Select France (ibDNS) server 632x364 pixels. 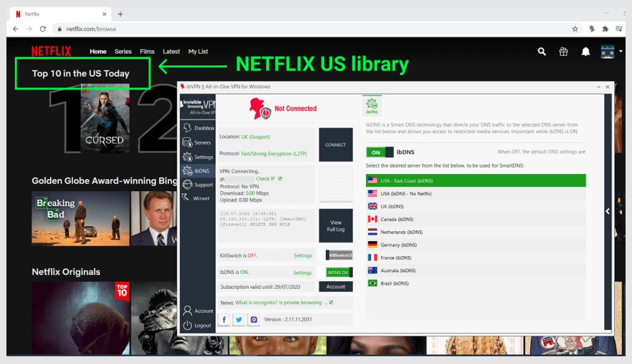pos(476,258)
